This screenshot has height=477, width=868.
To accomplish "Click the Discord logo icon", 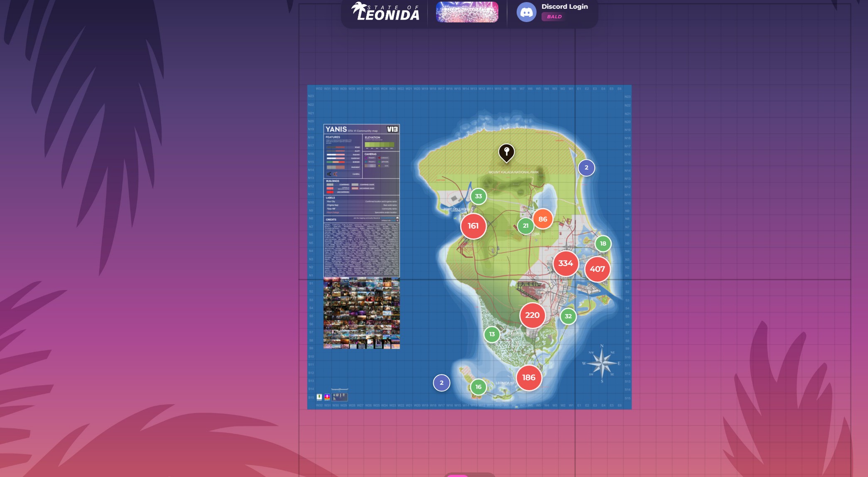I will [526, 12].
